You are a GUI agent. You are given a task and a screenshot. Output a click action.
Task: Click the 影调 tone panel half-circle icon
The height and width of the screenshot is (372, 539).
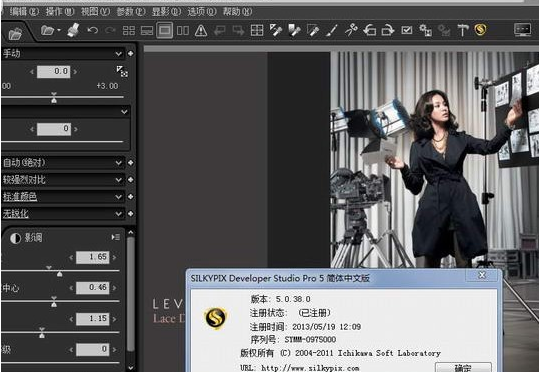click(15, 238)
